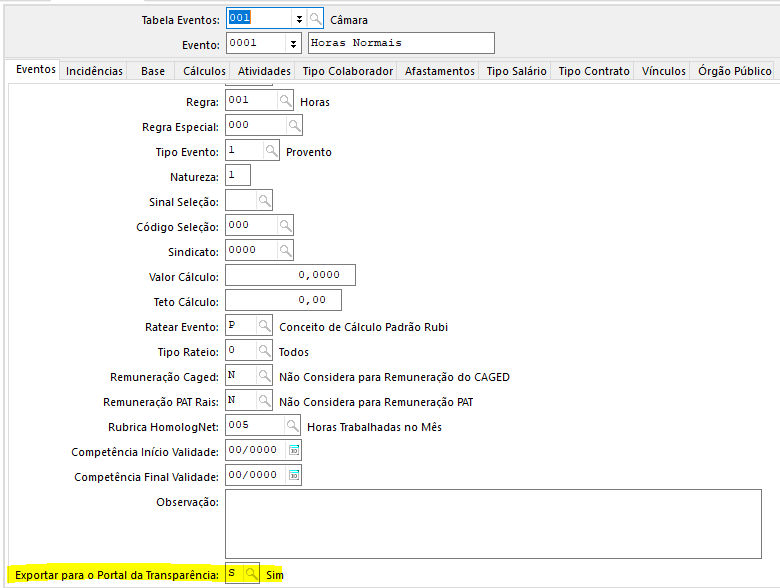The image size is (780, 588).
Task: Click magnifier for Exportar Portal da Transparência
Action: click(251, 574)
